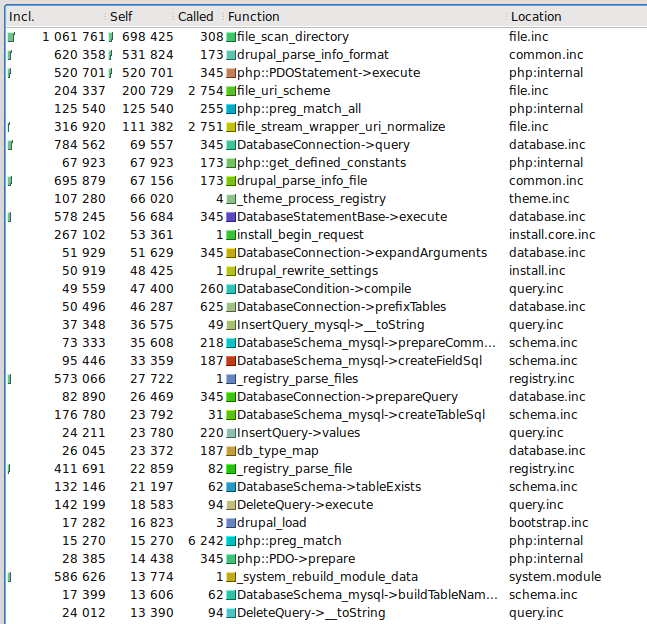Screen dimensions: 647x624
Task: Click the color square beside _theme_process_registry
Action: coord(231,199)
